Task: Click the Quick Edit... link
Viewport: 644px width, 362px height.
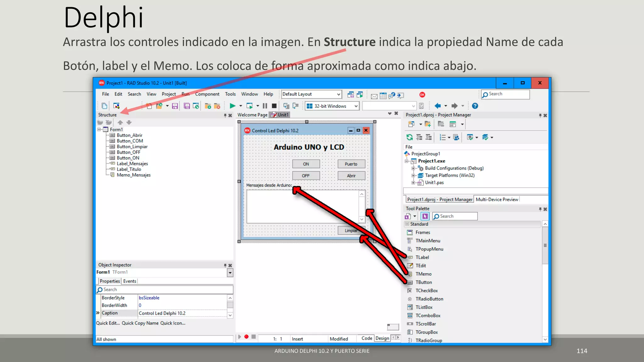Action: point(108,323)
